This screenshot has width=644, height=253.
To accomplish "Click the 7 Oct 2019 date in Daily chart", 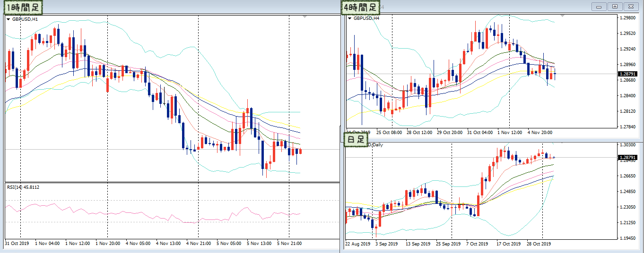I will click(478, 244).
